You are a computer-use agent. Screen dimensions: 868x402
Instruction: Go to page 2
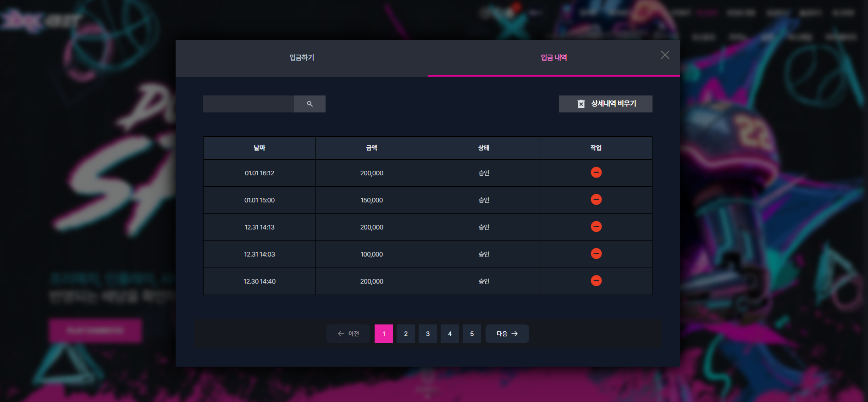406,334
